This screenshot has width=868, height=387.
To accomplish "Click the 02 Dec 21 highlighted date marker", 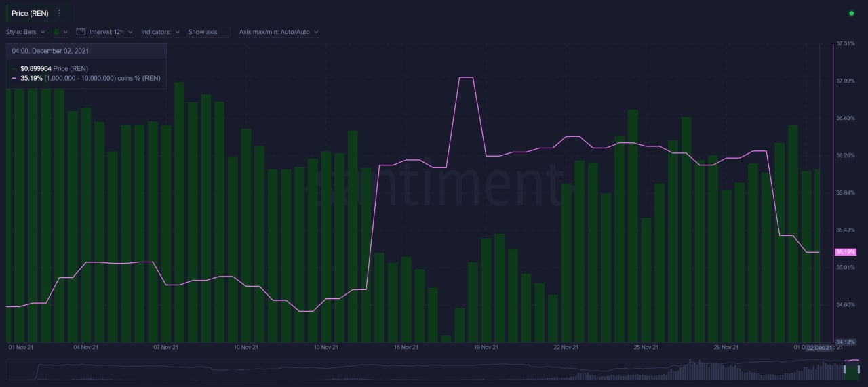I will click(x=819, y=348).
